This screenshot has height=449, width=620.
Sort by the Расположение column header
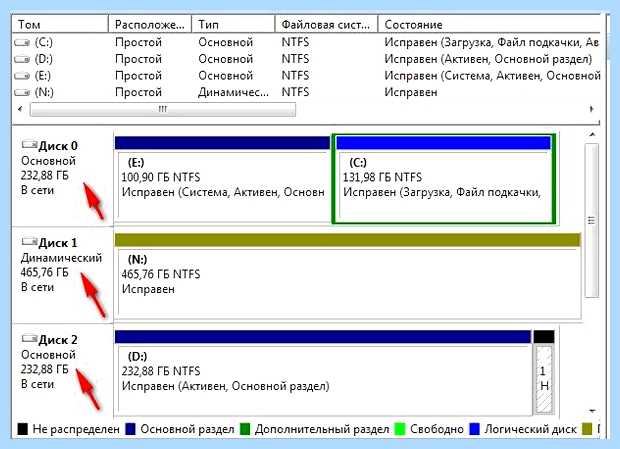pos(150,25)
